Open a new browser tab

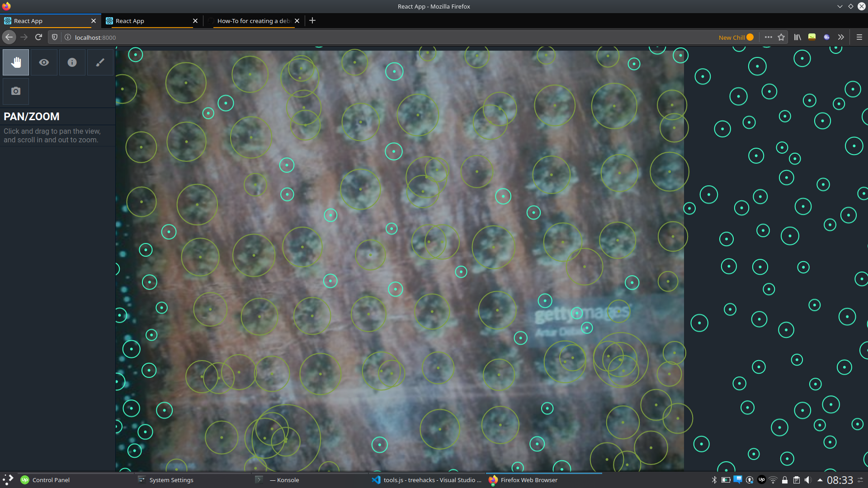[312, 21]
